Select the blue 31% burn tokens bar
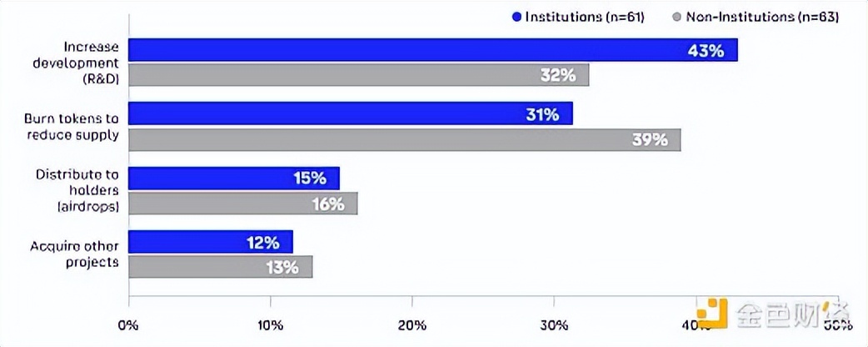The height and width of the screenshot is (347, 868). (350, 114)
